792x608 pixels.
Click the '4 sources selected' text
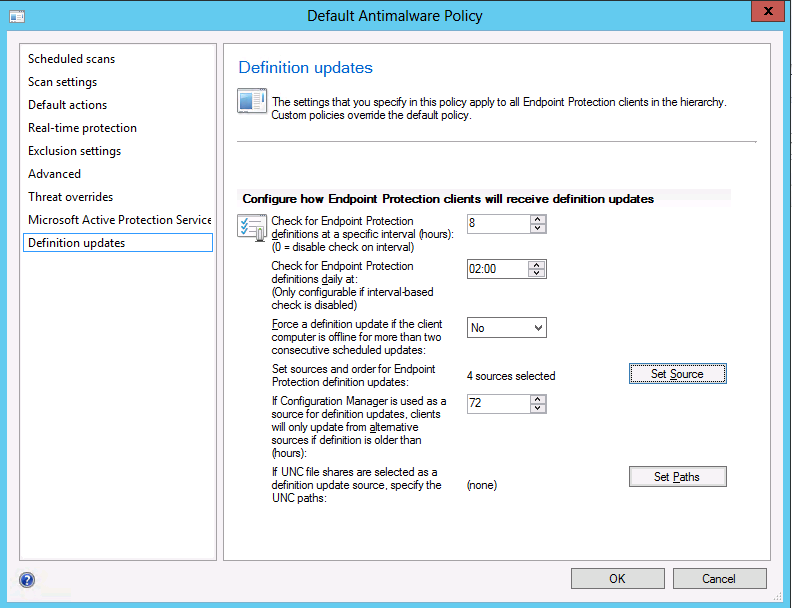511,376
